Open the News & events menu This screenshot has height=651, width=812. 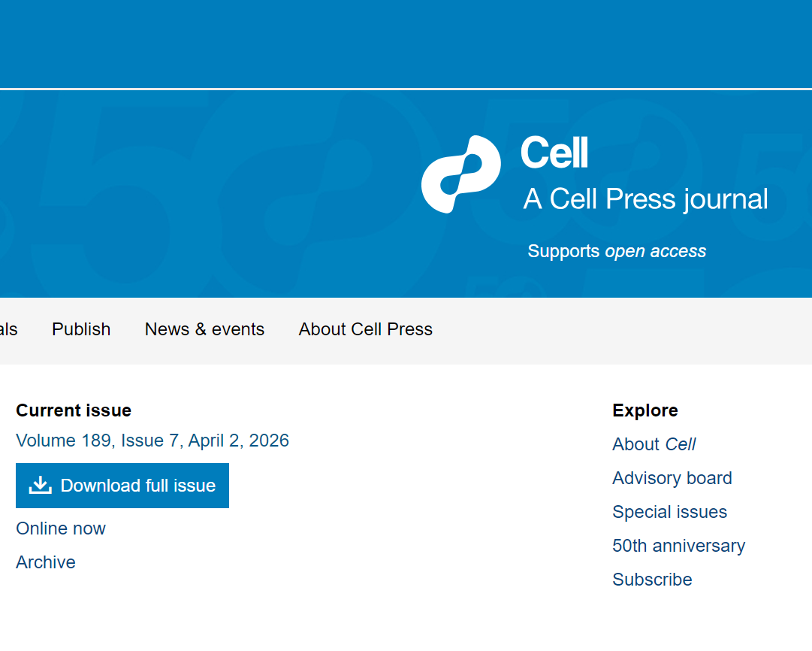click(x=204, y=329)
